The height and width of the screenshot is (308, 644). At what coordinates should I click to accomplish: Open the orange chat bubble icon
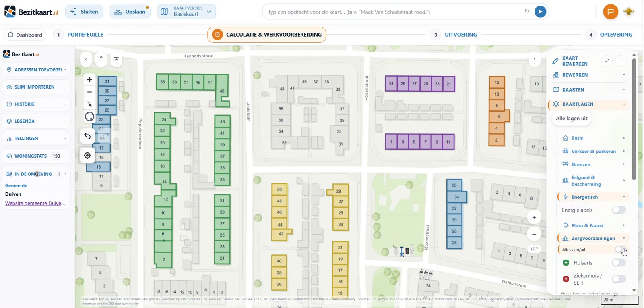(610, 12)
